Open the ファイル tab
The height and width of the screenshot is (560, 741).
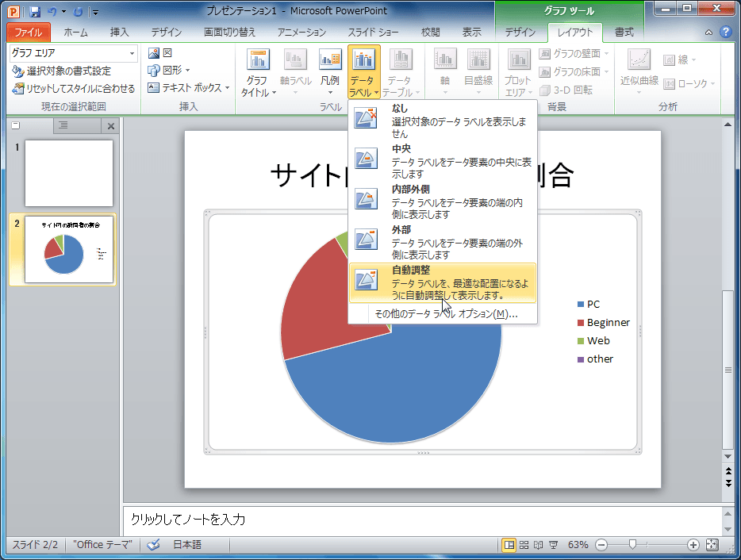coord(28,33)
